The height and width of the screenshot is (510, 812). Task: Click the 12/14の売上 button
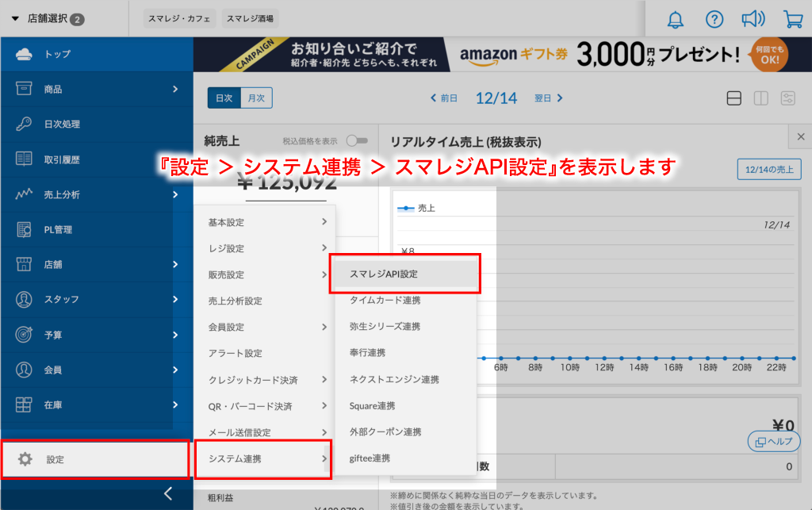pyautogui.click(x=769, y=169)
